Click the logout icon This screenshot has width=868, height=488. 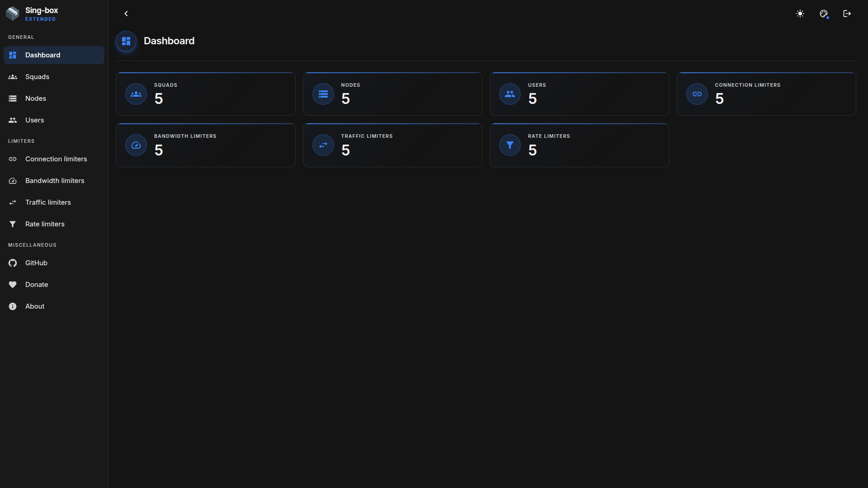(x=847, y=14)
